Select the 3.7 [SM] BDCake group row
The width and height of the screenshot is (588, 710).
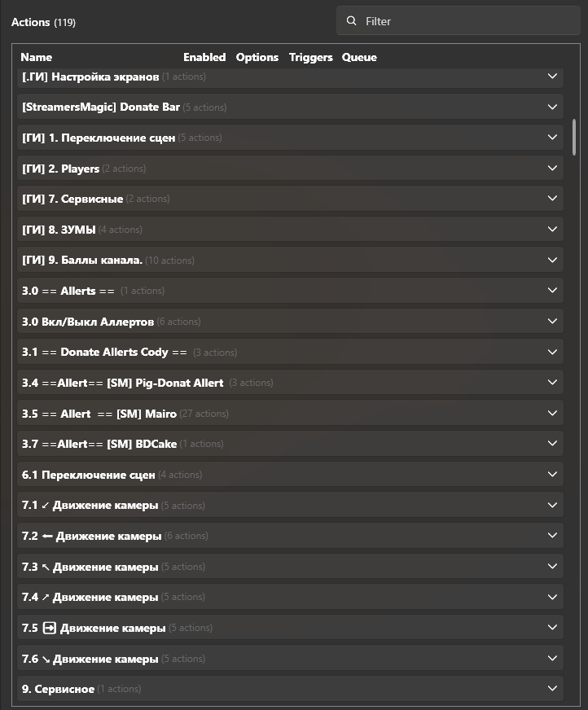[244, 444]
